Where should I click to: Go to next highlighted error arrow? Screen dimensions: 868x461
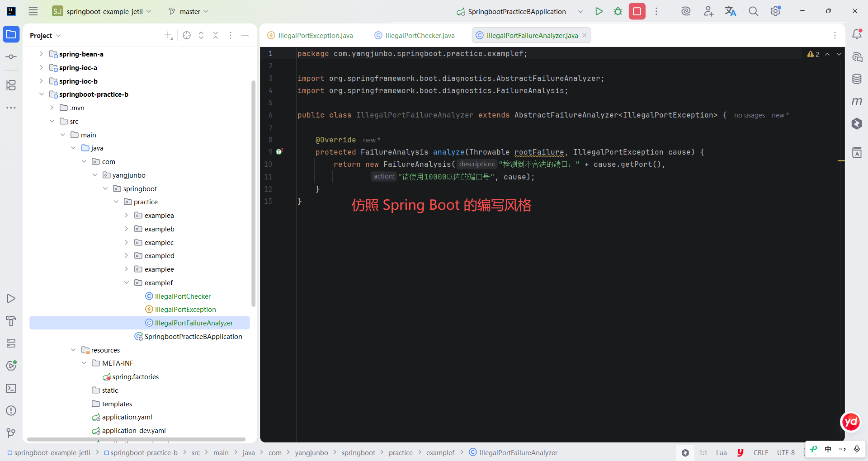839,54
